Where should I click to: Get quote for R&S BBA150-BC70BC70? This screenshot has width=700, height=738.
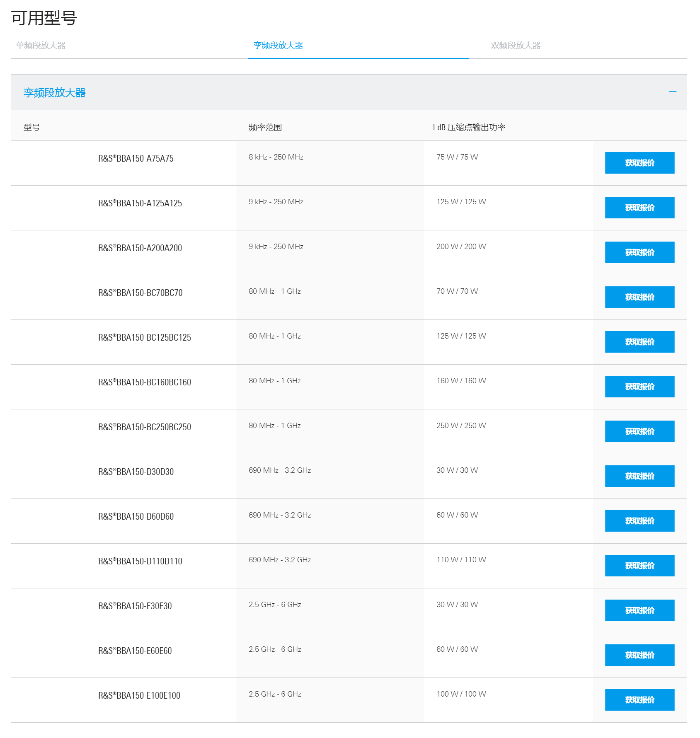(639, 297)
